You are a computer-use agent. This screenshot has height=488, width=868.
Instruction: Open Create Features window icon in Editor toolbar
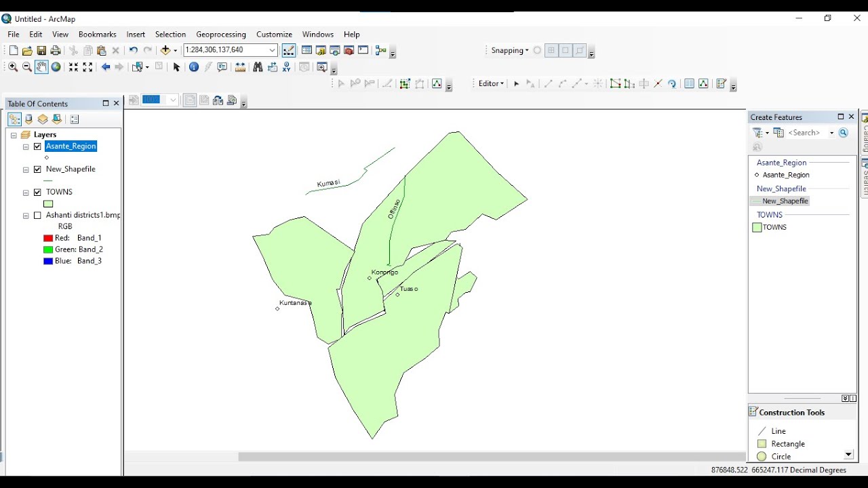721,83
